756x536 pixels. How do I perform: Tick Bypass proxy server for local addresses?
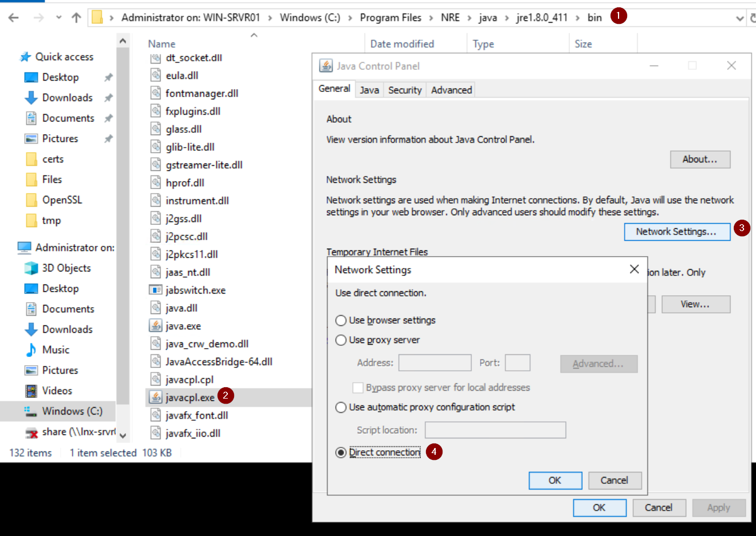[x=358, y=388]
